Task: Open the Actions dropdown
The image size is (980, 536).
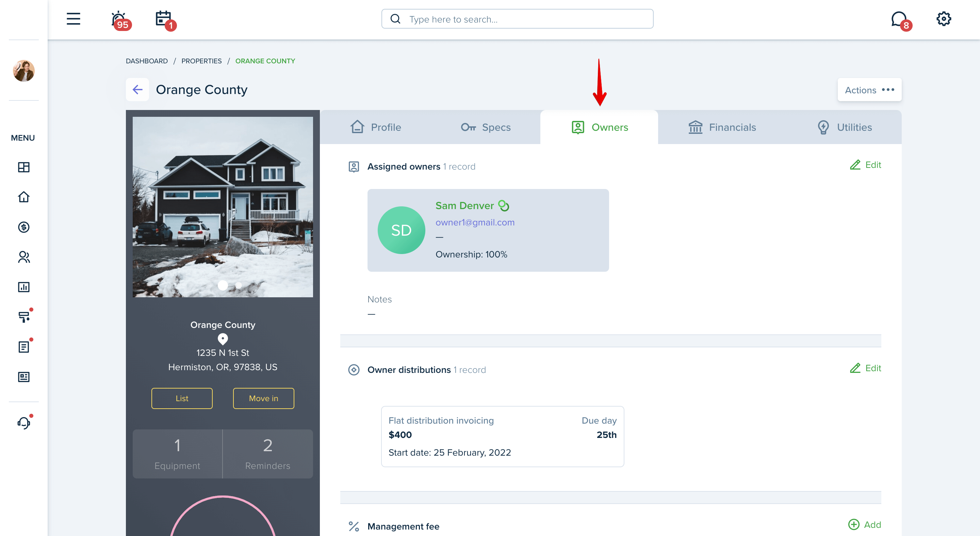Action: pyautogui.click(x=869, y=90)
